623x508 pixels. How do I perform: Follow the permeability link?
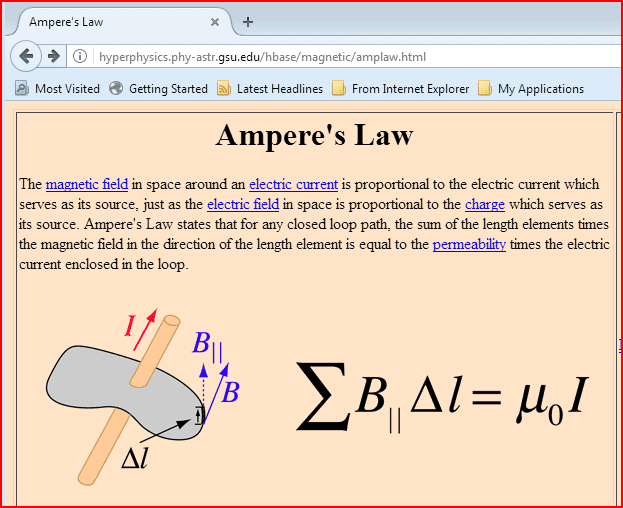[x=469, y=244]
